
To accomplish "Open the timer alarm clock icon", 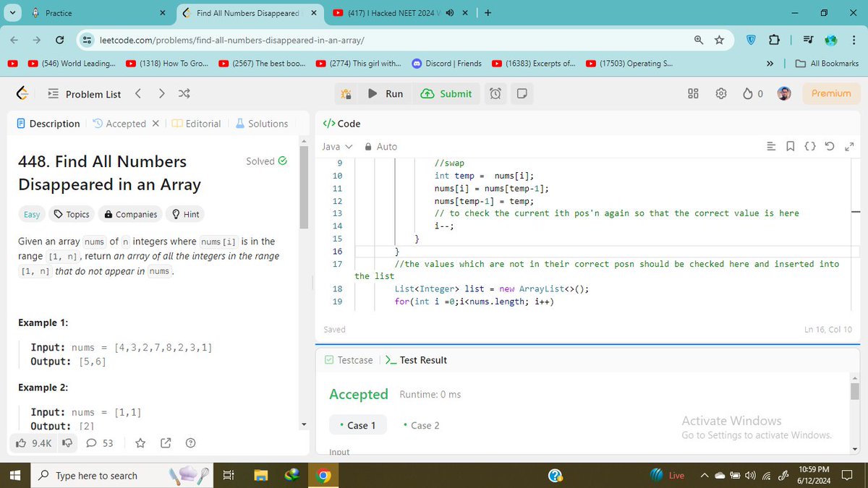I will tap(495, 94).
